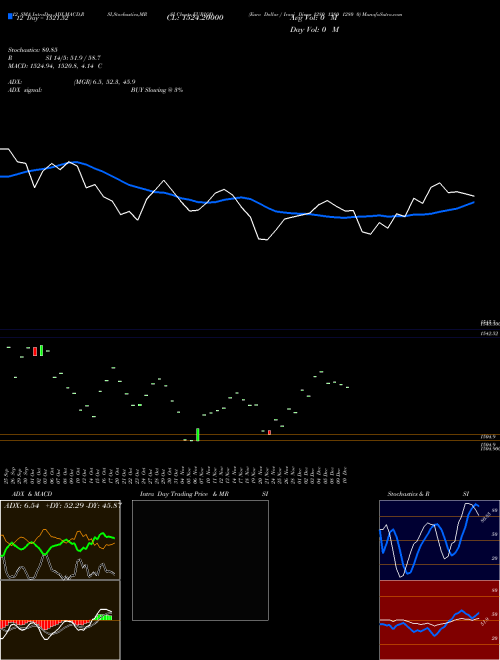The width and height of the screenshot is (500, 660).
Task: Click the red RSI chart panel
Action: (x=439, y=620)
